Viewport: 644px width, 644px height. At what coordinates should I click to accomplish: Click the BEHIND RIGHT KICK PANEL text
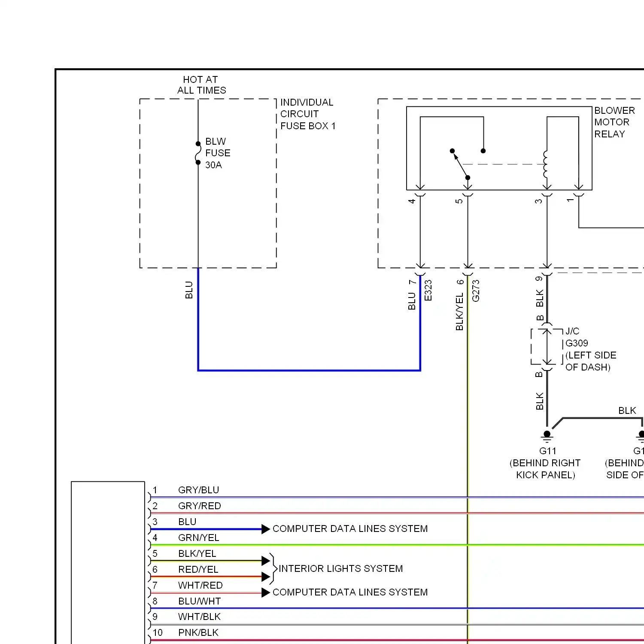click(545, 469)
